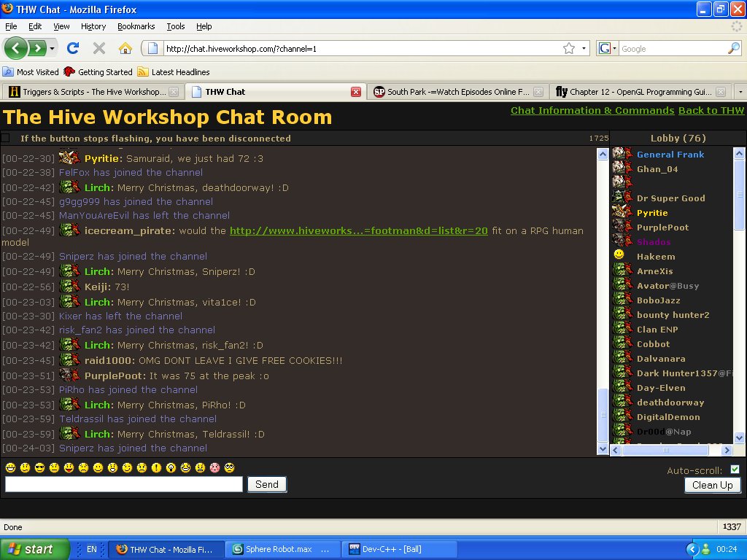Open the Edit menu
Viewport: 747px width, 560px height.
(35, 26)
